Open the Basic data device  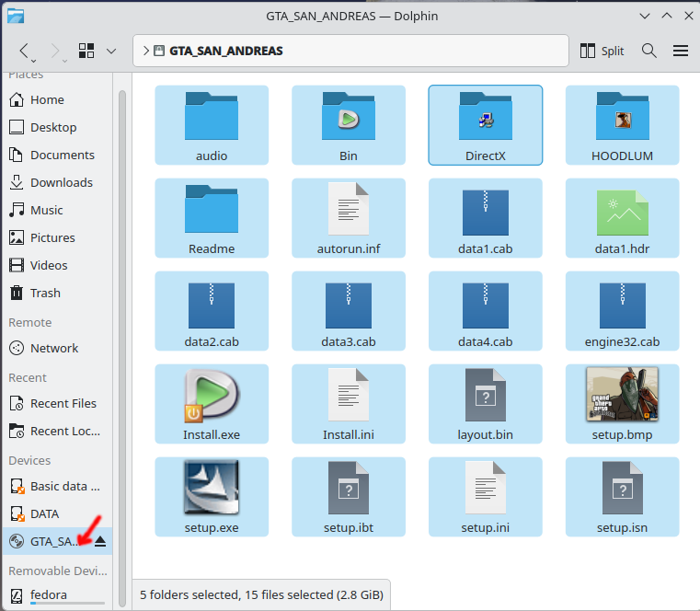point(57,486)
